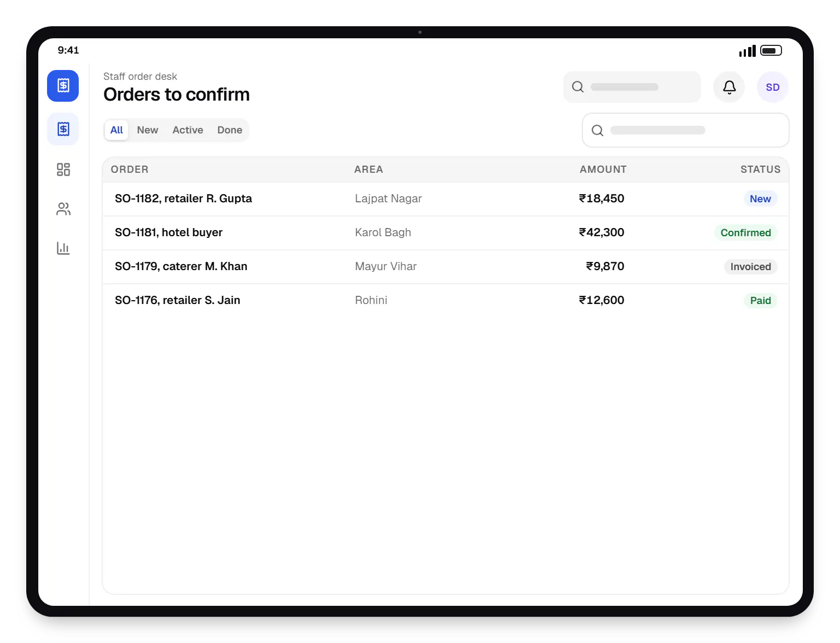Click the 9:41 clock

(68, 50)
